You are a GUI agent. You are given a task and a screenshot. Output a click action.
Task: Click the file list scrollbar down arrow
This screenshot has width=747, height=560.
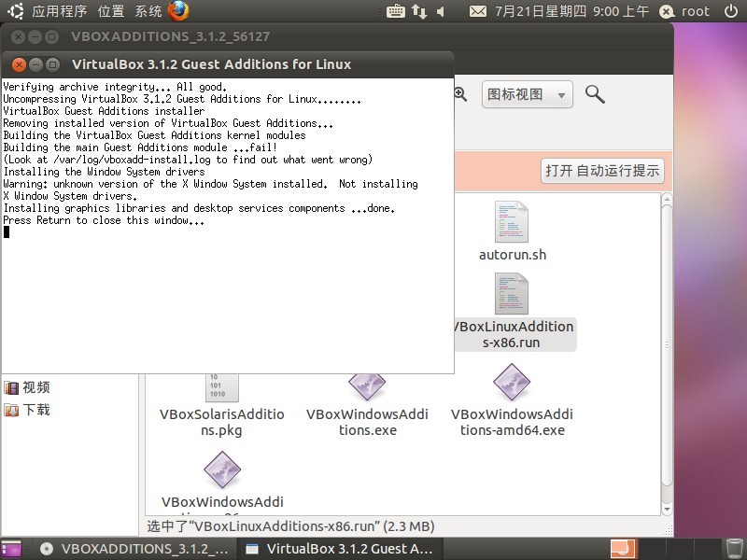(x=667, y=509)
